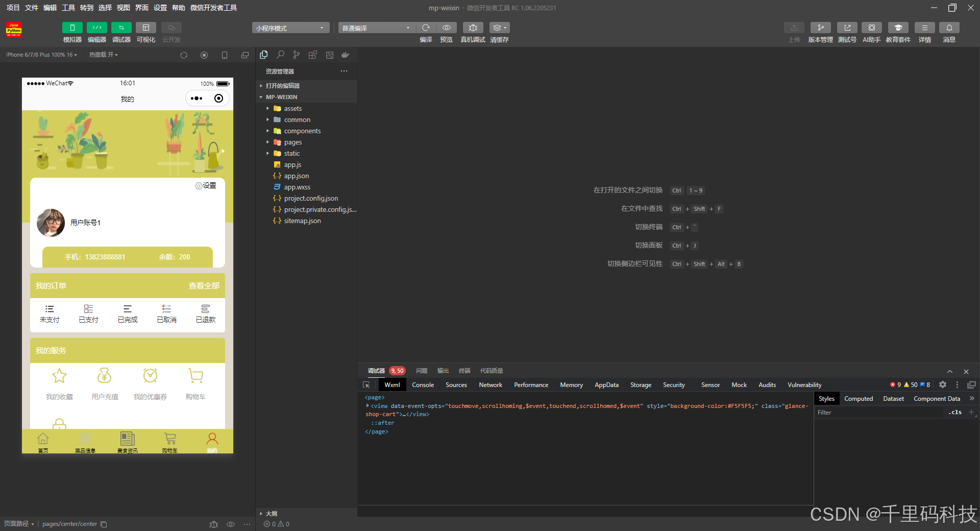980x531 pixels.
Task: Detach the simulator window
Action: [x=245, y=55]
